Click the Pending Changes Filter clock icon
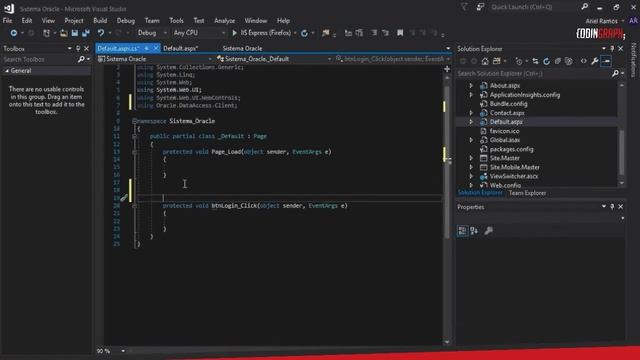The height and width of the screenshot is (360, 640). (518, 61)
